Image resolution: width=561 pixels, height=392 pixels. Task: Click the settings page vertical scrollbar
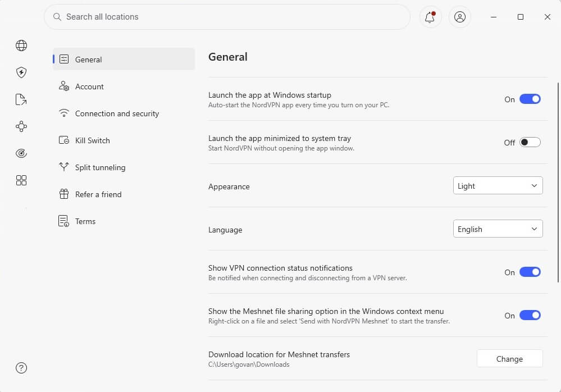(558, 183)
